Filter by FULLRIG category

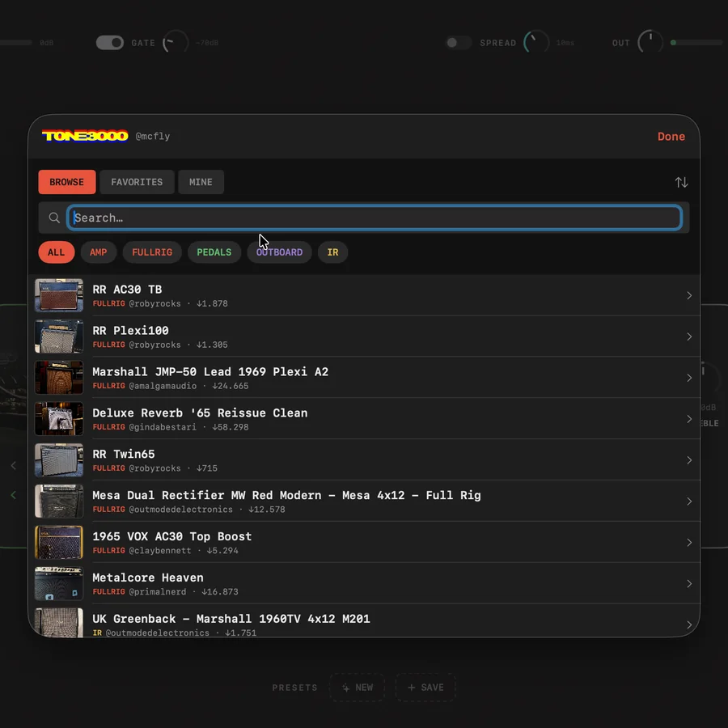(152, 252)
